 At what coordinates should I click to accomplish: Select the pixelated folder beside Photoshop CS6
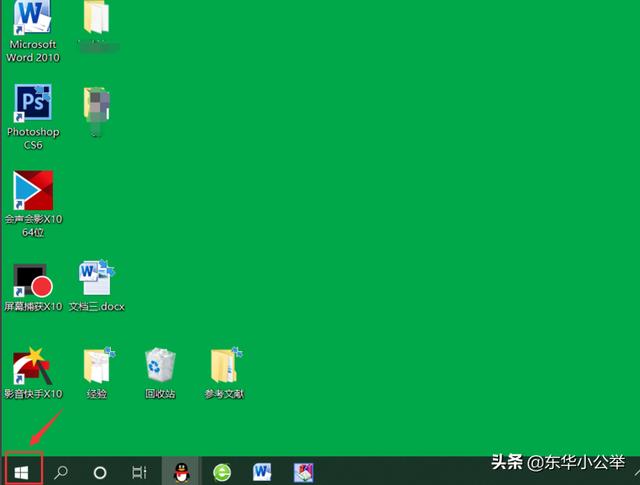(x=97, y=108)
